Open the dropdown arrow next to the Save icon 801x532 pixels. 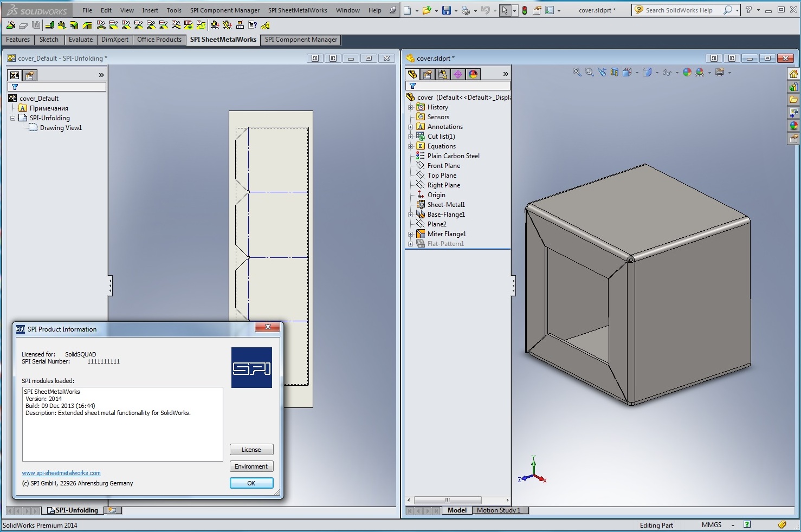point(456,10)
